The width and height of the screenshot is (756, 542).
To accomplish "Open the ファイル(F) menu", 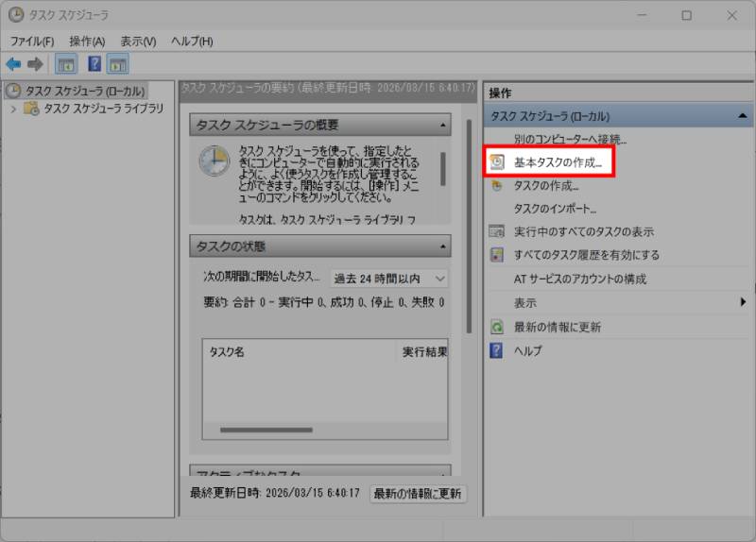I will 32,42.
